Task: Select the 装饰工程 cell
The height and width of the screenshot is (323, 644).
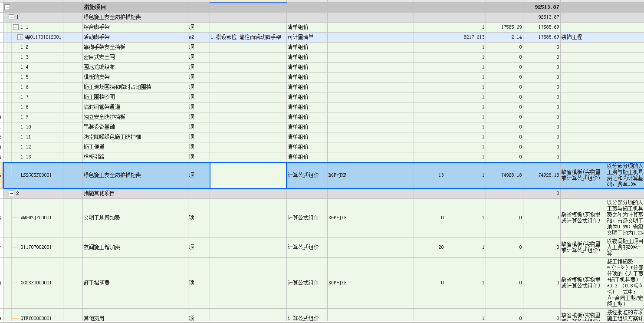Action: pyautogui.click(x=572, y=37)
